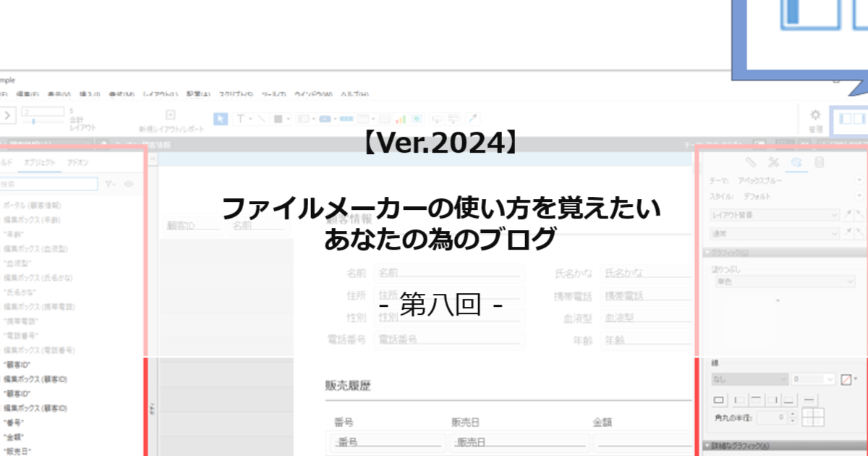Click the object search field
868x456 pixels.
pos(48,185)
